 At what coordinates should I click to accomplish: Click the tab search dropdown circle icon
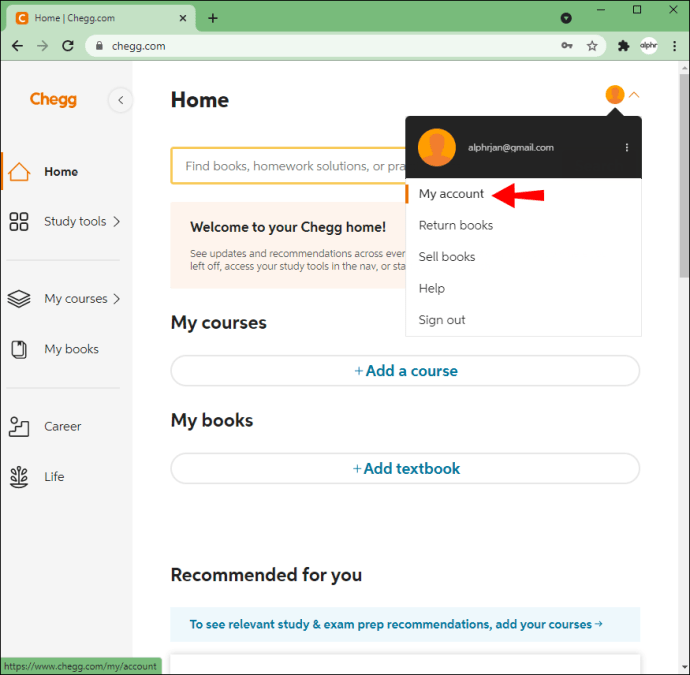[566, 18]
